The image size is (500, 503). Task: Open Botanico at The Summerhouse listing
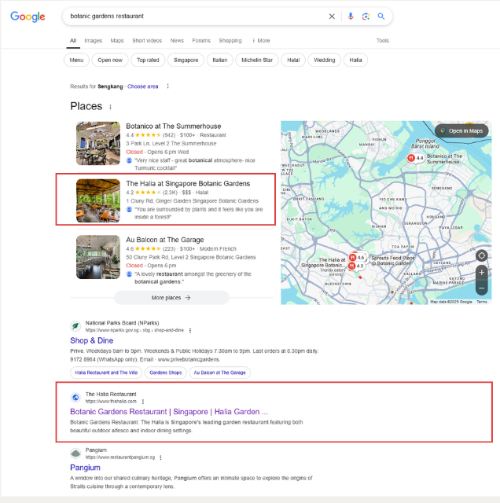point(173,126)
